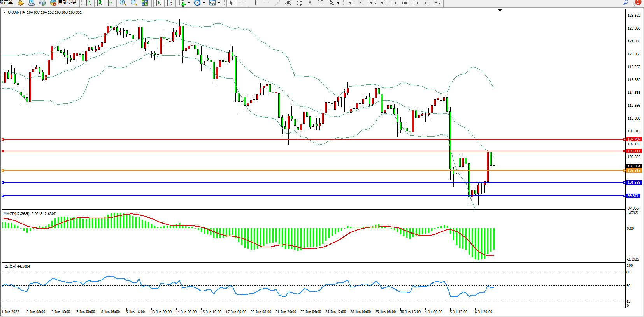Click the 新订单 new order button
The image size is (644, 317).
(6, 2)
